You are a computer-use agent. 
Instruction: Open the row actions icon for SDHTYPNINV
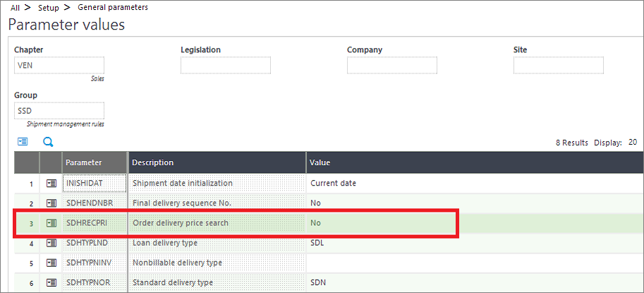point(51,263)
